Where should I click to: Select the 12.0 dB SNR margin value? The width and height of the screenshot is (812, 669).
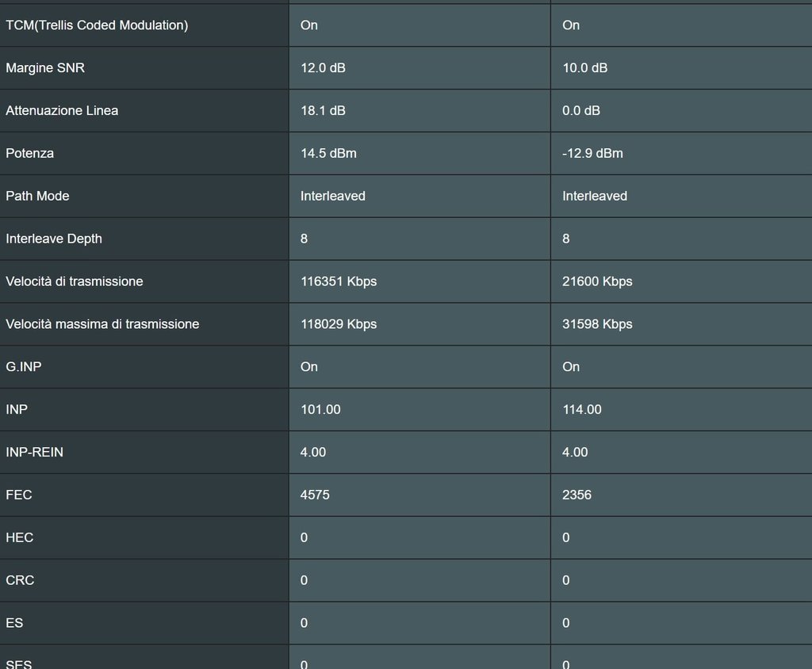[x=323, y=68]
